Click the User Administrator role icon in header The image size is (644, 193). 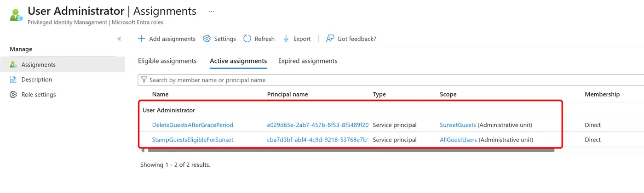pyautogui.click(x=16, y=14)
